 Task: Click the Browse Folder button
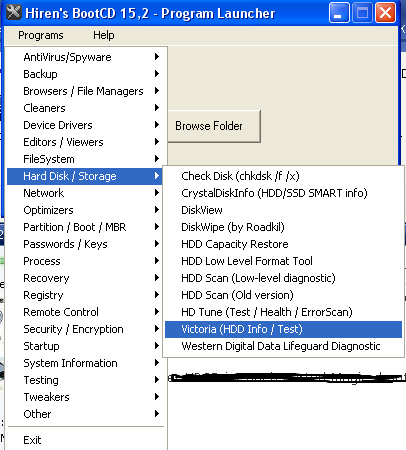[x=214, y=126]
